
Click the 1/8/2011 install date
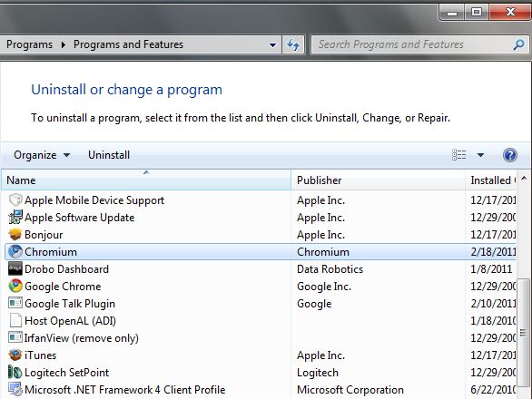[x=491, y=269]
